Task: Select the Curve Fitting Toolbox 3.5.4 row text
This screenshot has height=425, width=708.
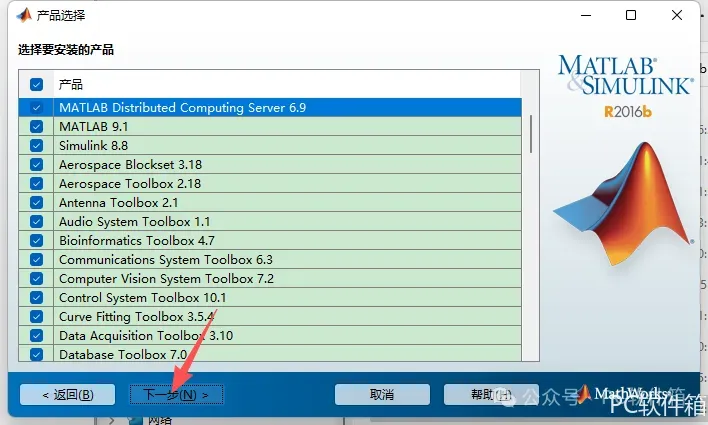Action: (136, 317)
